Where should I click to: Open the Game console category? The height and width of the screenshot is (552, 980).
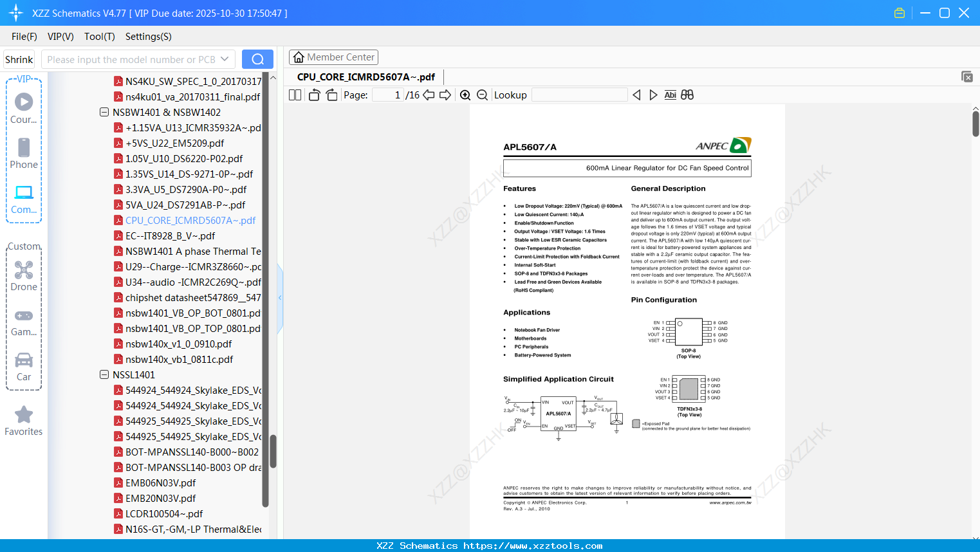point(24,322)
